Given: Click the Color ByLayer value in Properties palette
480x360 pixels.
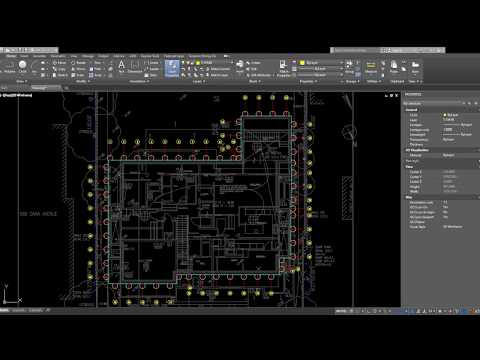Looking at the screenshot, I should (x=451, y=115).
